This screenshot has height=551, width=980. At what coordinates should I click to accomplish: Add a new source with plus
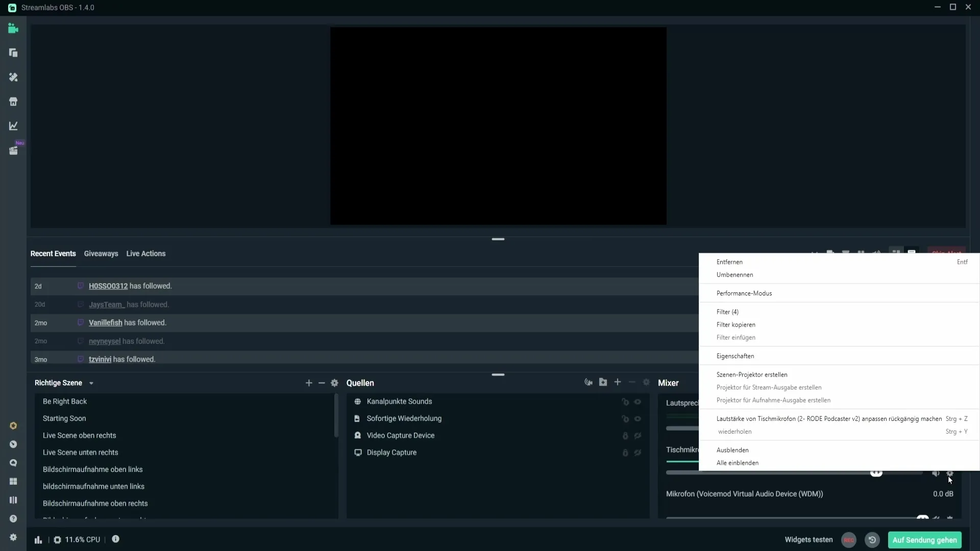618,382
